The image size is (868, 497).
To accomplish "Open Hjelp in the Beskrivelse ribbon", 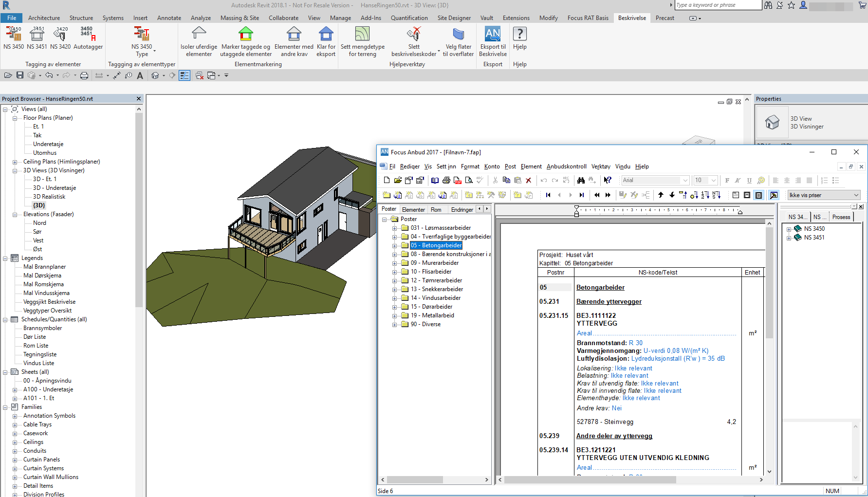I will 519,38.
